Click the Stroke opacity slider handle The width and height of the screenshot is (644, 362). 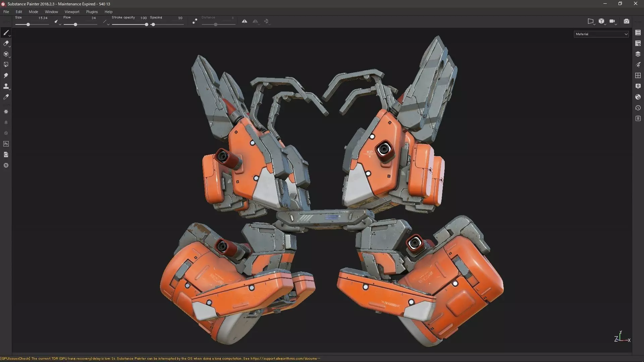coord(146,24)
